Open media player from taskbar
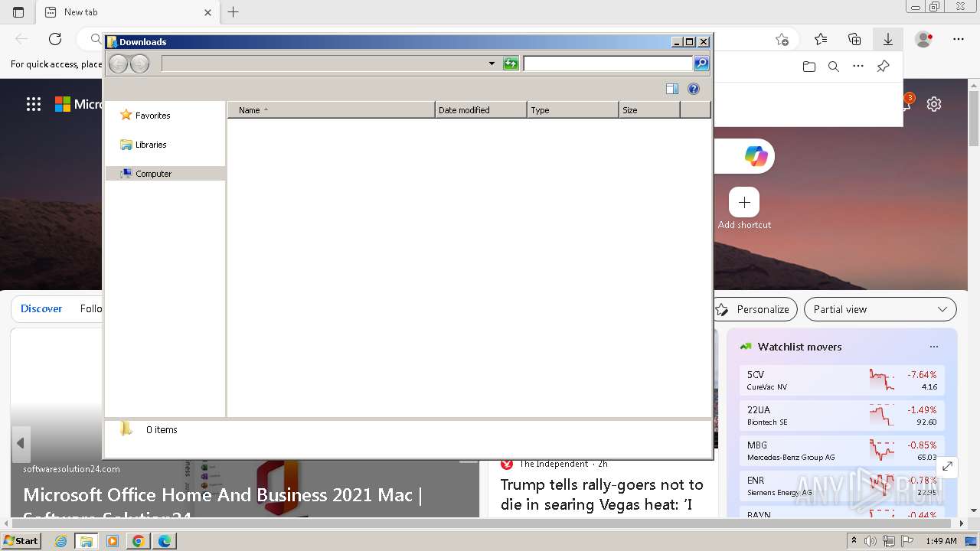Viewport: 980px width, 551px height. [113, 541]
